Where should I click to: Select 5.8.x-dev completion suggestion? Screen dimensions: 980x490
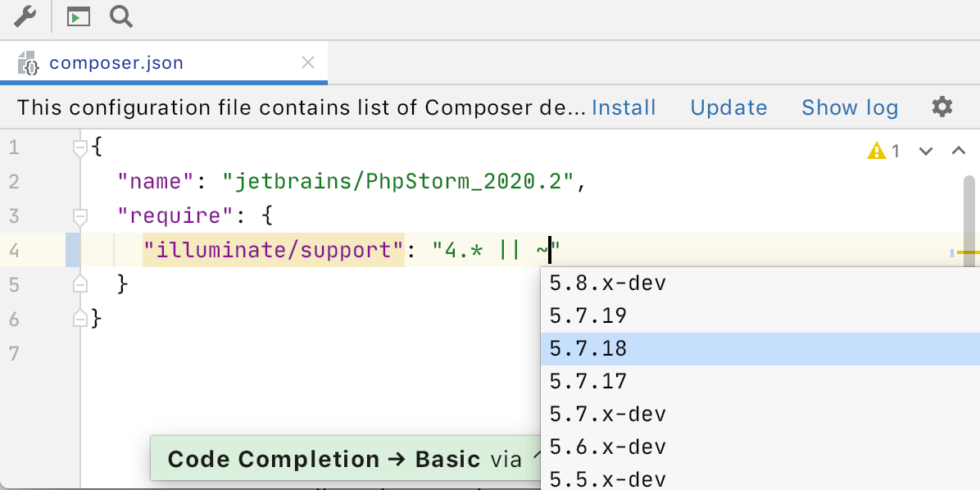coord(760,284)
